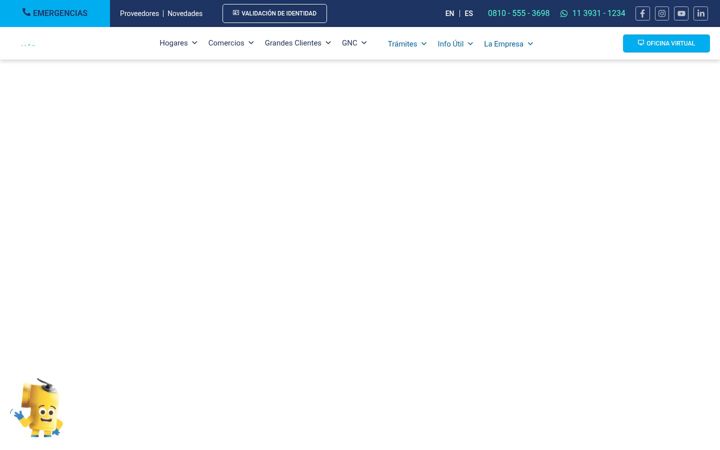The image size is (720, 450).
Task: Open the Instagram profile icon
Action: [662, 13]
